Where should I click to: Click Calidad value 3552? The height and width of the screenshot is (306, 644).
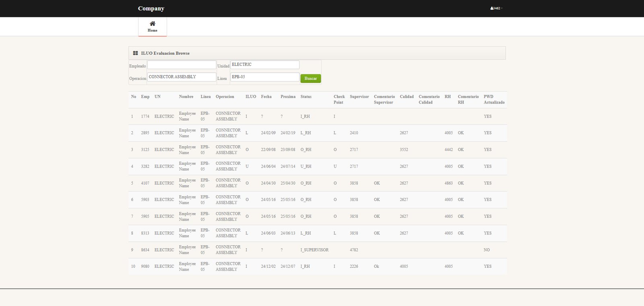(404, 150)
